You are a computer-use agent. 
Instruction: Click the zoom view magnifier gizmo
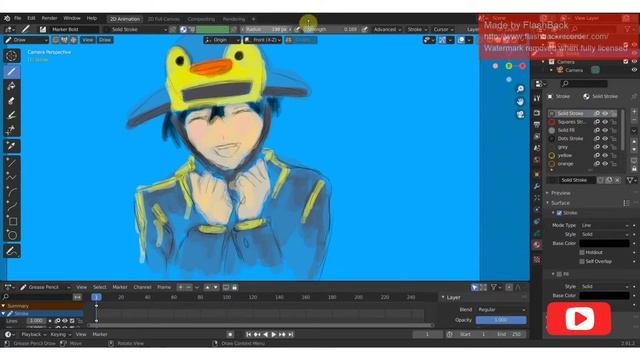click(520, 89)
